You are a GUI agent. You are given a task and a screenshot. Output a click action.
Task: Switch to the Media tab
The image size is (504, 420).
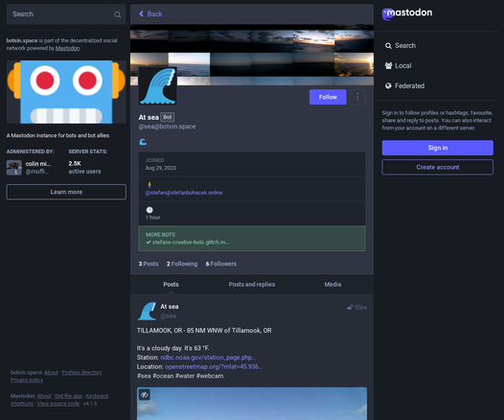pyautogui.click(x=332, y=284)
